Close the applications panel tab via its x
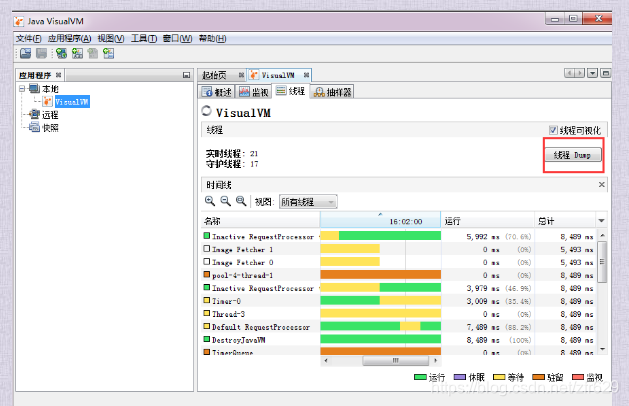The width and height of the screenshot is (629, 406). (59, 75)
